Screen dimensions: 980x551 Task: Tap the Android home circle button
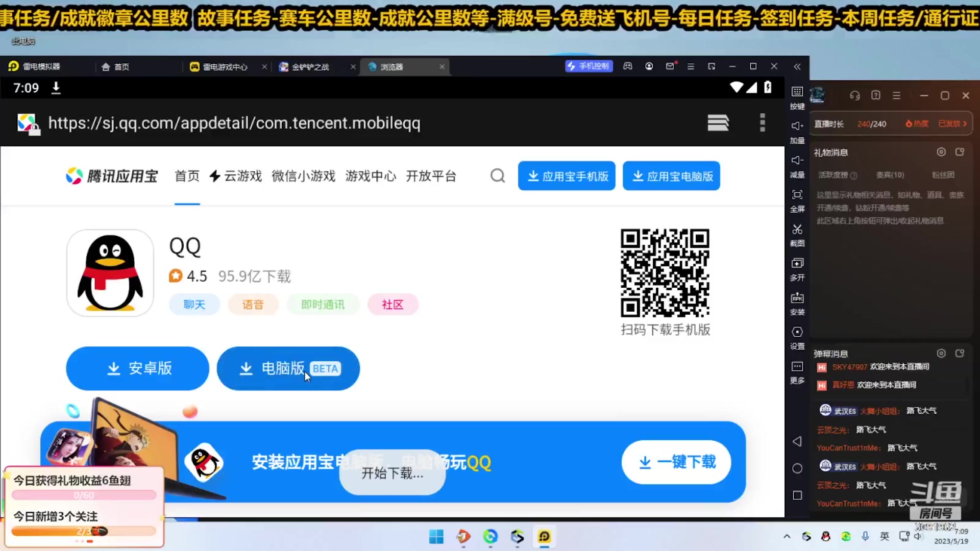click(x=797, y=468)
